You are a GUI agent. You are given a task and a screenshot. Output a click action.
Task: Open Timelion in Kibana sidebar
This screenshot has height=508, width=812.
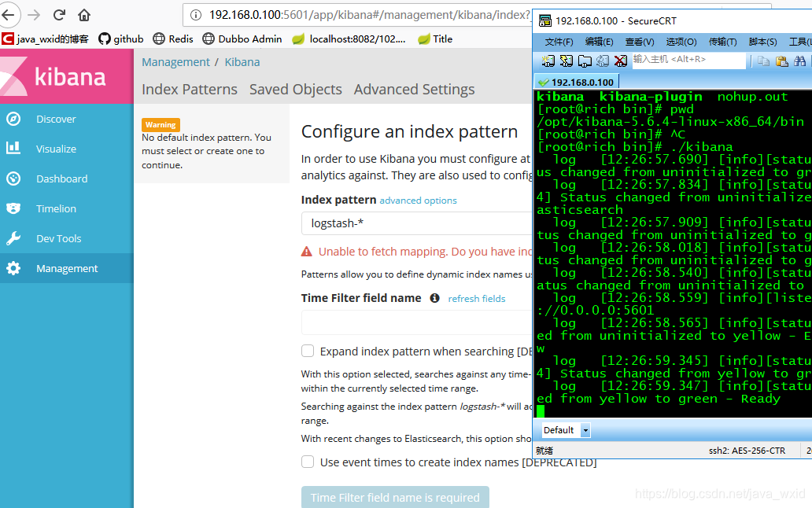[x=67, y=209]
